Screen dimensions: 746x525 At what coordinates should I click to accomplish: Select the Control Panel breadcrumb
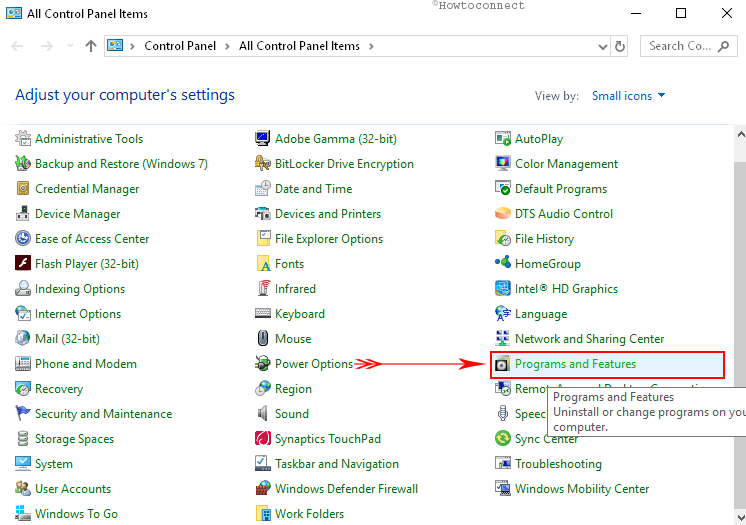click(x=180, y=46)
